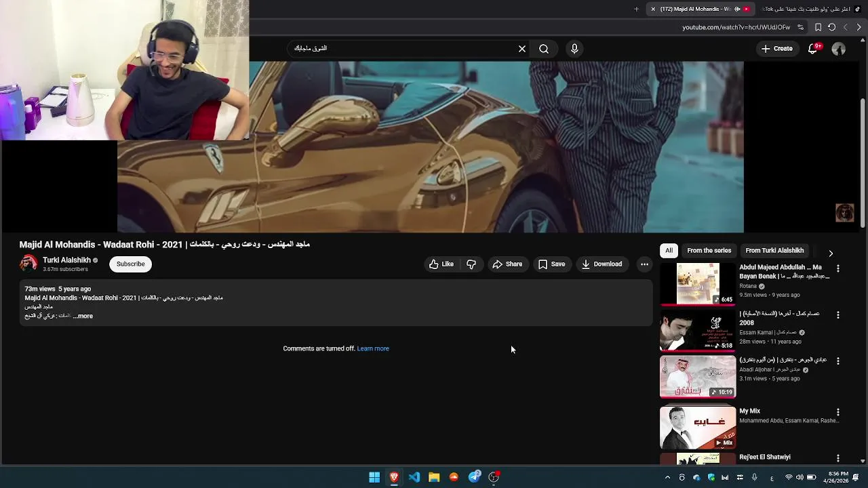Open Telegram from the taskbar
The image size is (868, 488).
click(x=475, y=477)
